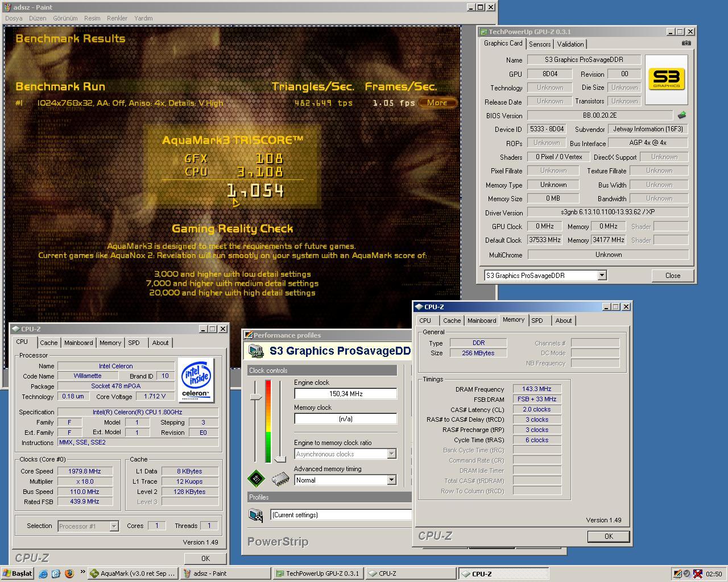Switch to Sensors tab in GPU-Z

[540, 44]
